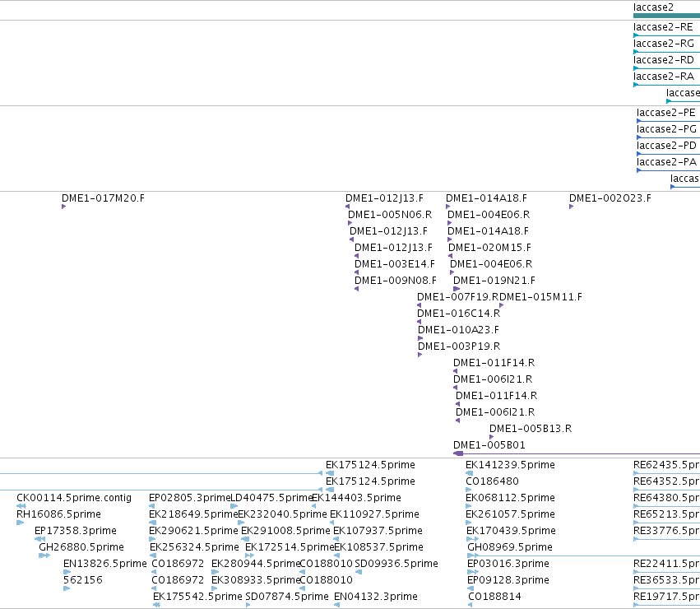Select the DME1-016C14.R feature
Screen dimensions: 700x609
(x=458, y=314)
